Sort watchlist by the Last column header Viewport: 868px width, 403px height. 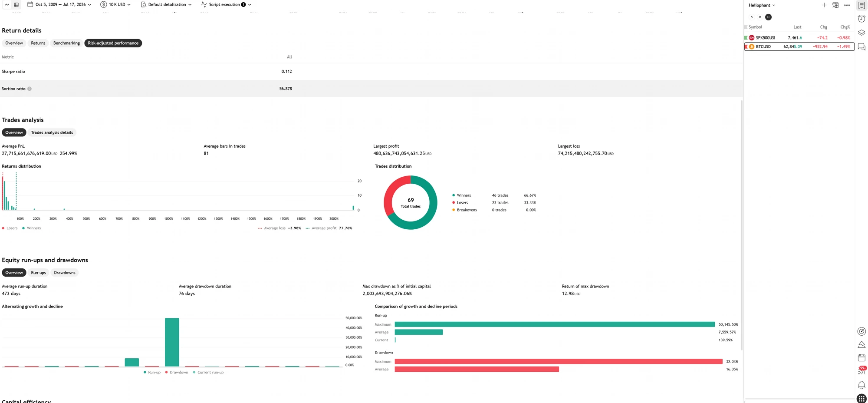(797, 27)
